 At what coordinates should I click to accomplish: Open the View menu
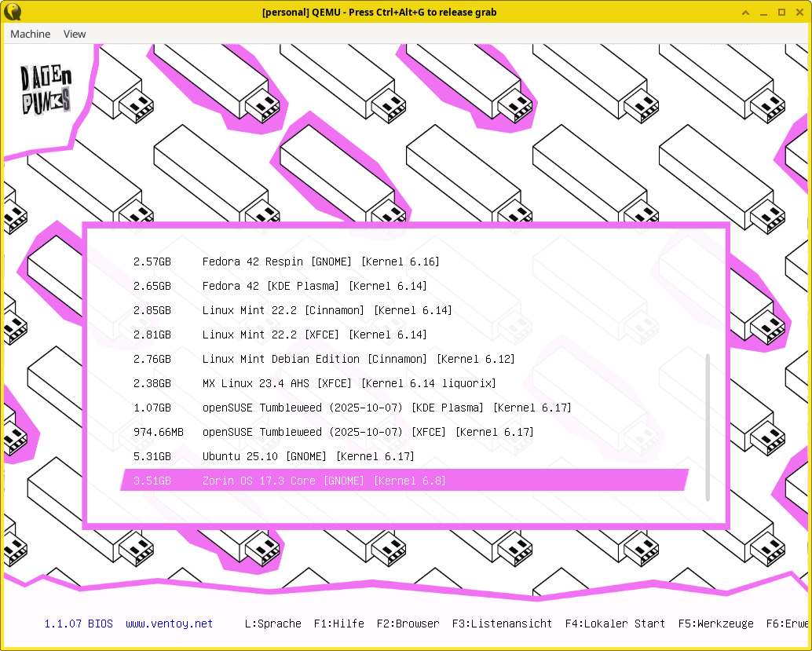click(x=75, y=34)
